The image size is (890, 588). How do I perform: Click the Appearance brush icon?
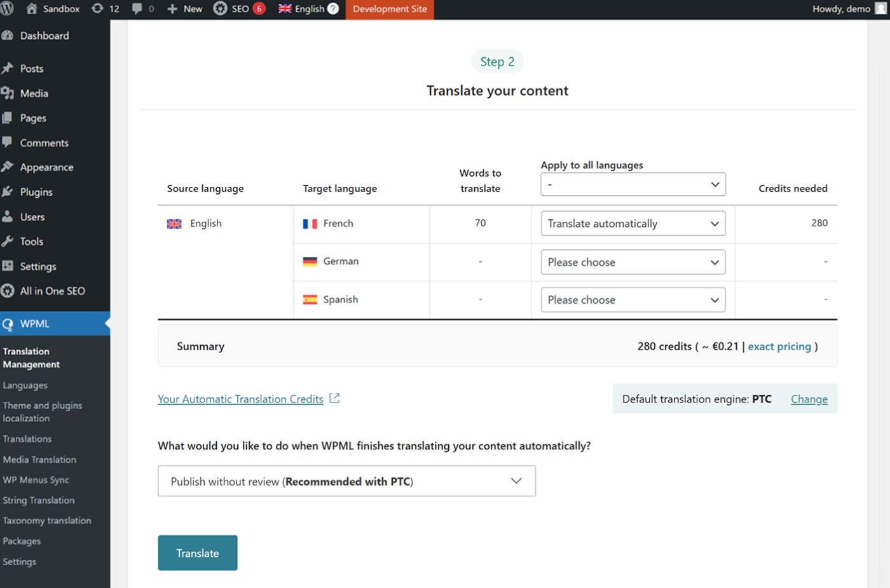(8, 167)
